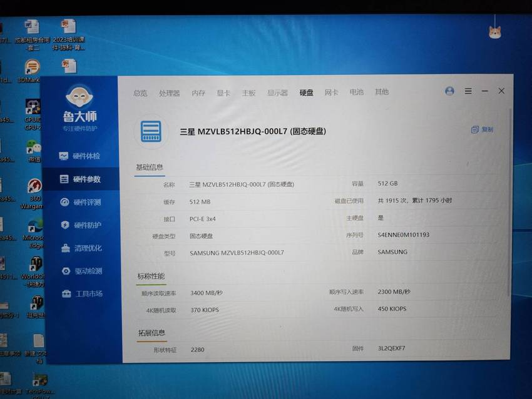The width and height of the screenshot is (532, 399).
Task: Switch to the 显示器 tab
Action: [x=277, y=93]
